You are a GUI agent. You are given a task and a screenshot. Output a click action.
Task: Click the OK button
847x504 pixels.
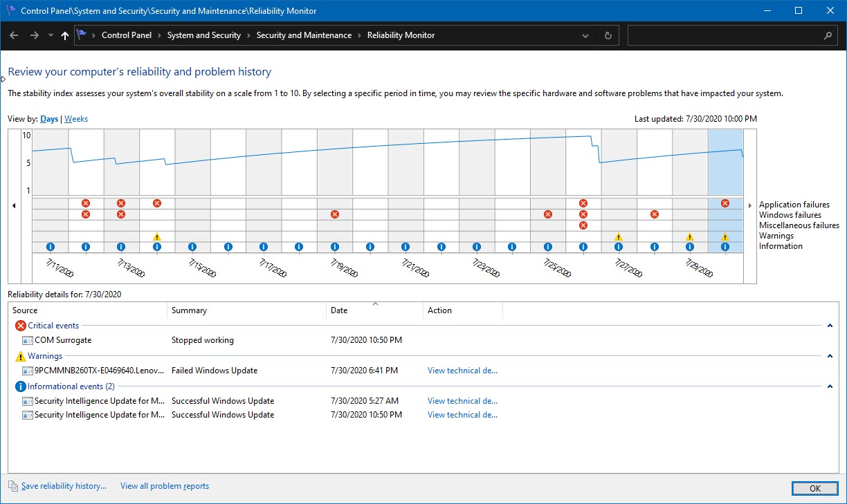(814, 488)
